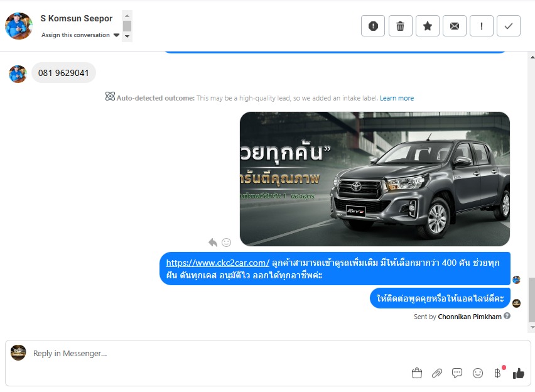Star to mark conversation for follow-up
The height and width of the screenshot is (392, 535).
tap(427, 26)
